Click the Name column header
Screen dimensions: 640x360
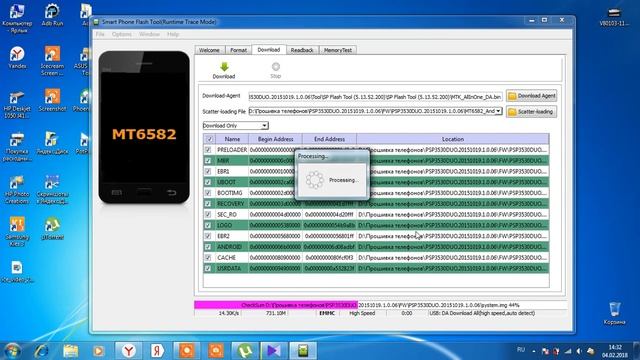point(232,139)
